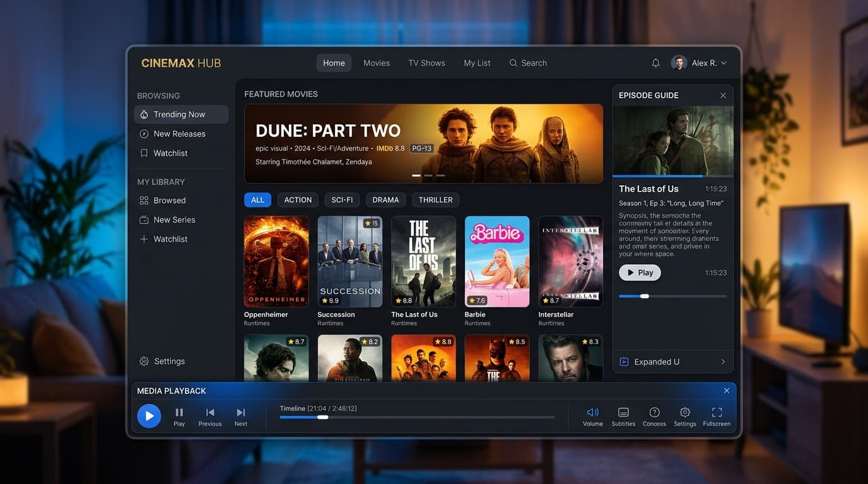This screenshot has height=484, width=868.
Task: Open poster with 8.3 rating
Action: (570, 358)
